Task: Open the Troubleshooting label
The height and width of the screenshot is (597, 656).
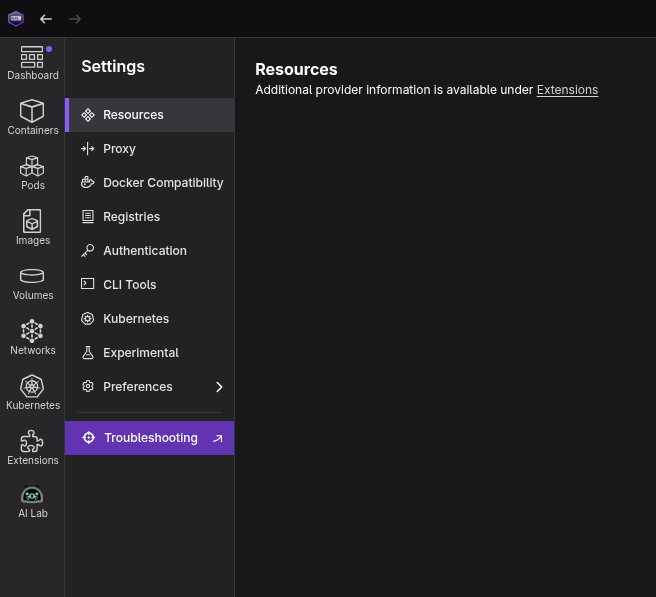Action: click(151, 438)
